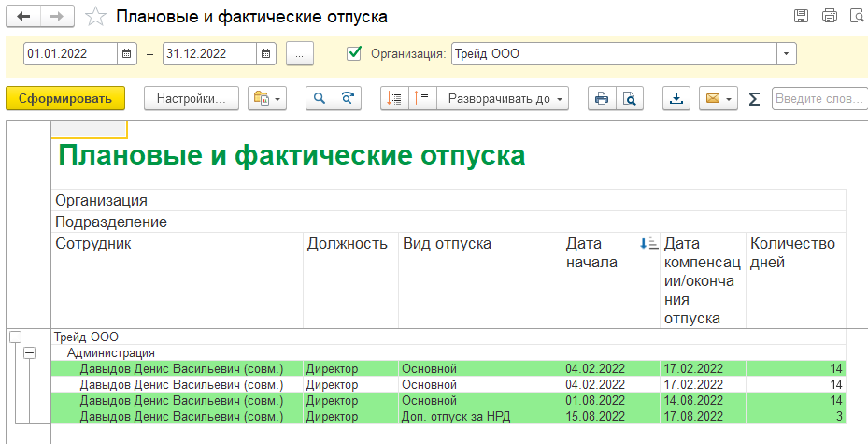The width and height of the screenshot is (868, 444).
Task: Click the period selection ellipsis button
Action: coord(299,53)
